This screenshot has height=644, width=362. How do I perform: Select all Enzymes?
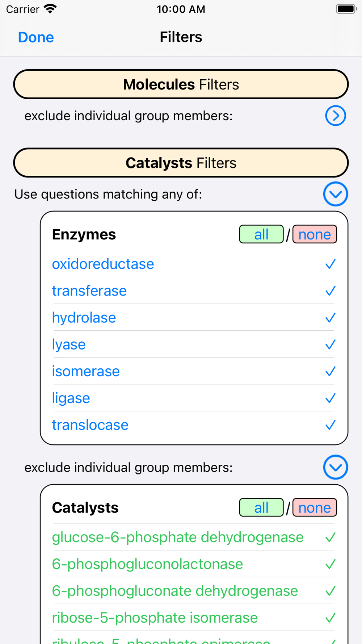click(x=261, y=234)
